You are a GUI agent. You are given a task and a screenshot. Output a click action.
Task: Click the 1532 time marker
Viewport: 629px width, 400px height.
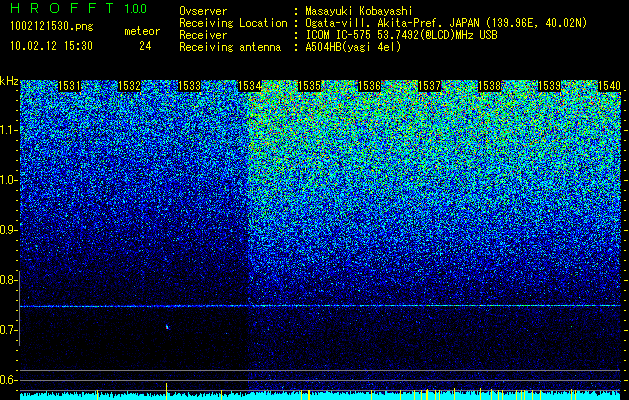(130, 86)
